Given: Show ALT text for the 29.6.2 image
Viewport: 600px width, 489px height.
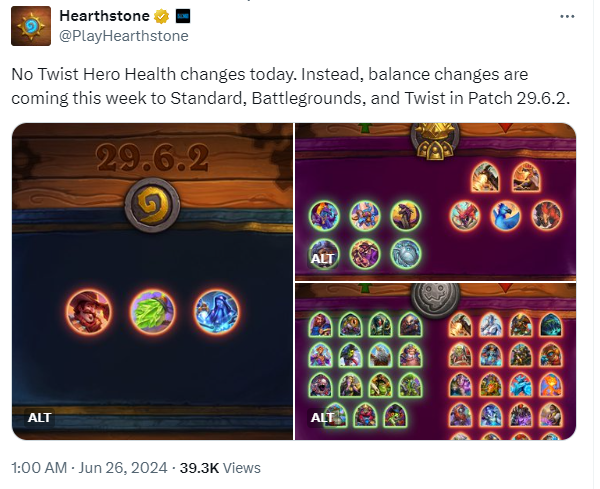Looking at the screenshot, I should point(39,418).
